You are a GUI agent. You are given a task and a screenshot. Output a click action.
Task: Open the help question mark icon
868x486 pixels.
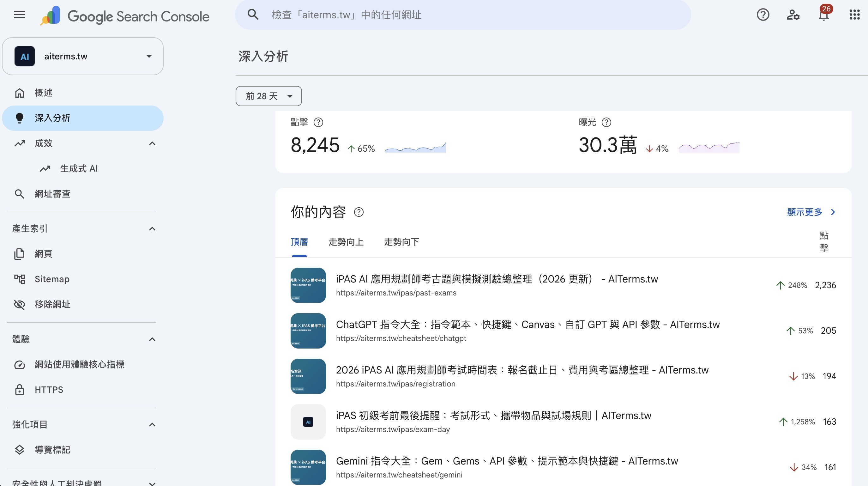(x=763, y=15)
